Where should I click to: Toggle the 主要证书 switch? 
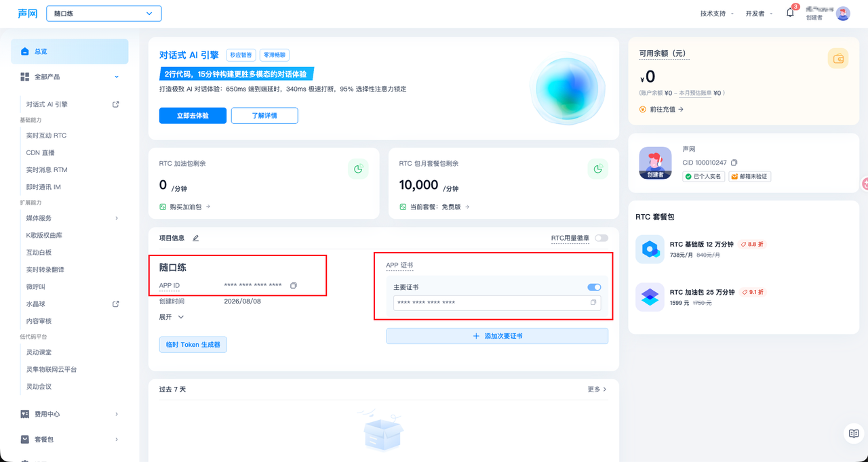[x=594, y=287]
